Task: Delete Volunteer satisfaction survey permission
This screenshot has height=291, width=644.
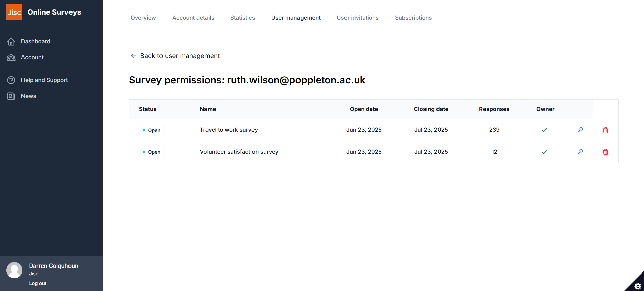Action: coord(605,152)
